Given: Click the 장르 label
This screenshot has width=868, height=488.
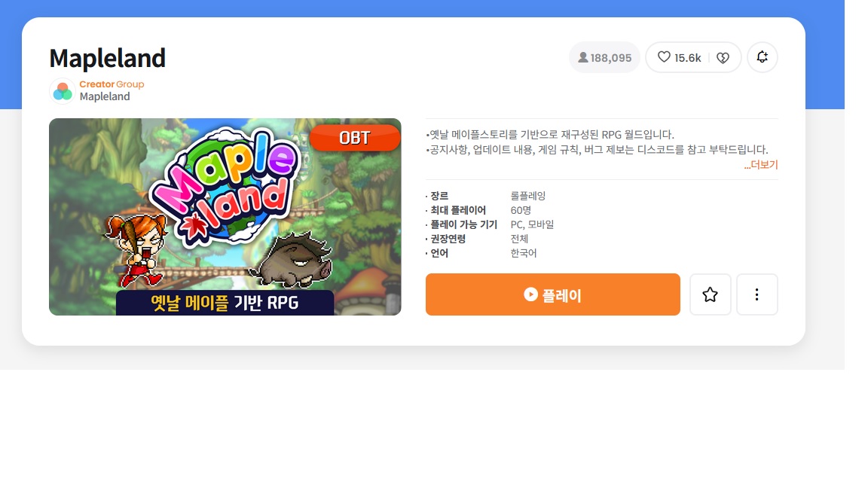Looking at the screenshot, I should coord(439,196).
